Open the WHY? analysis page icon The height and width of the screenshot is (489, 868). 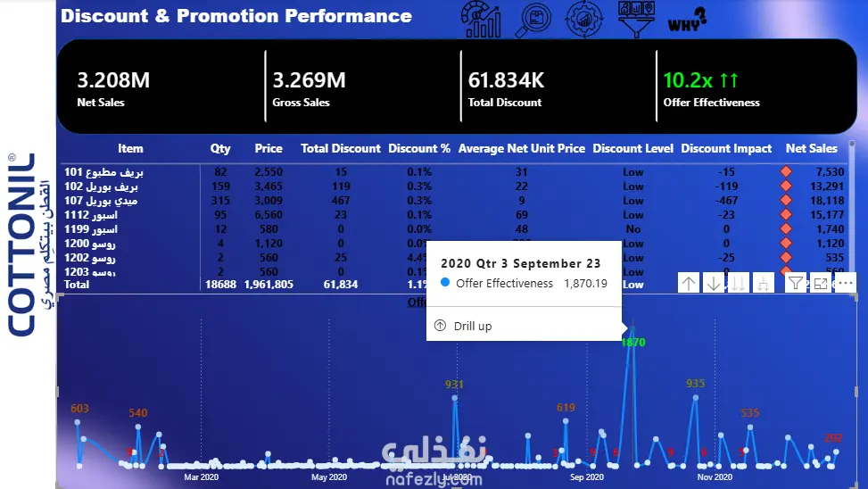[687, 20]
